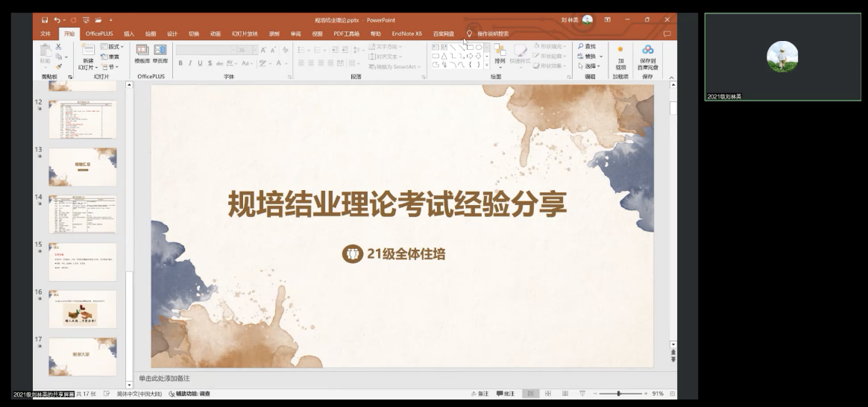Click the Undo arrow icon
The width and height of the screenshot is (868, 407).
click(58, 20)
